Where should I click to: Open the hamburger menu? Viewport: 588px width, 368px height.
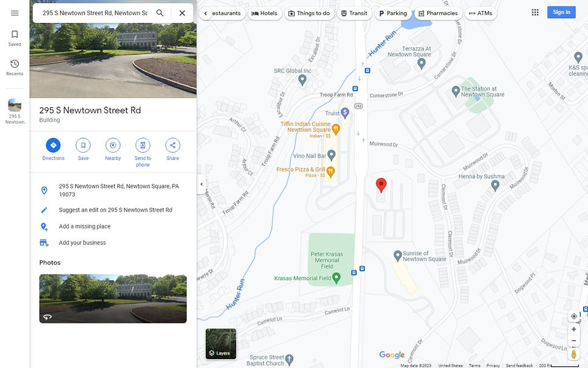point(15,13)
